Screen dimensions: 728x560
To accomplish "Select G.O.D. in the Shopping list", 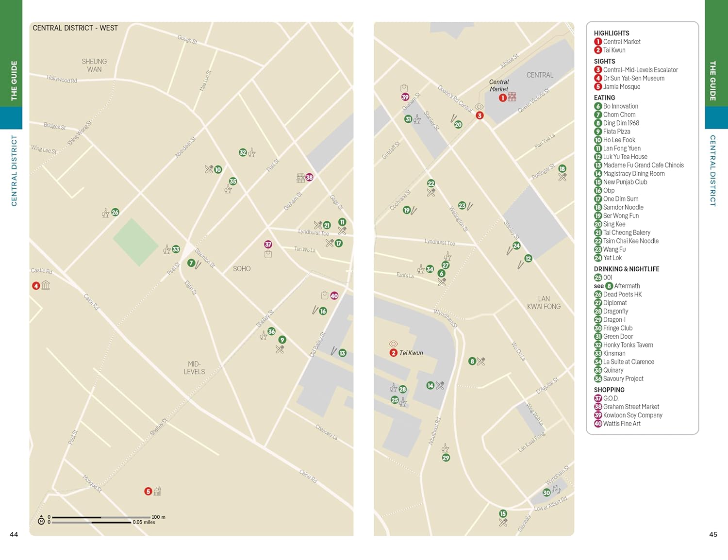I will [x=610, y=398].
